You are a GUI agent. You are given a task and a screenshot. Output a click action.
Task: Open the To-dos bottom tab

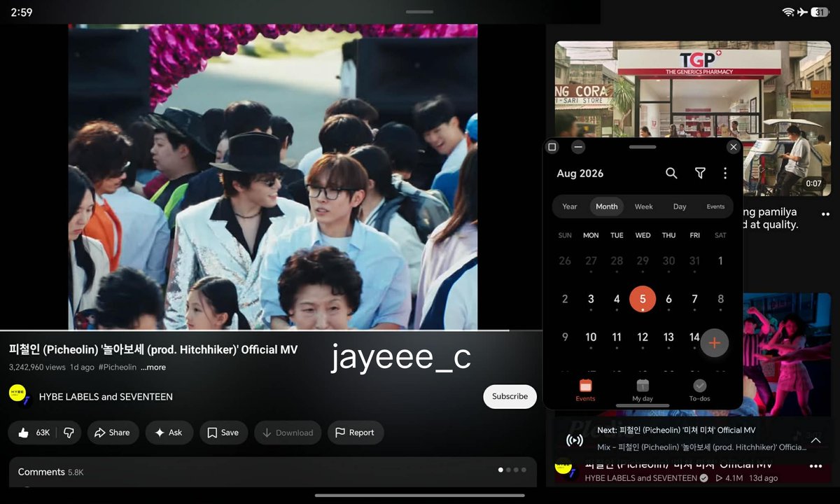[x=699, y=390]
